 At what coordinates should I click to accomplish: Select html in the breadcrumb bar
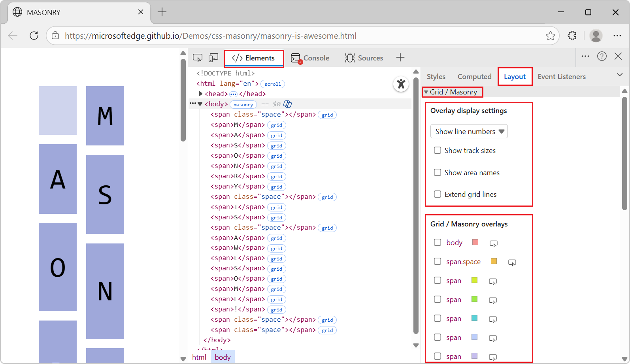(199, 357)
